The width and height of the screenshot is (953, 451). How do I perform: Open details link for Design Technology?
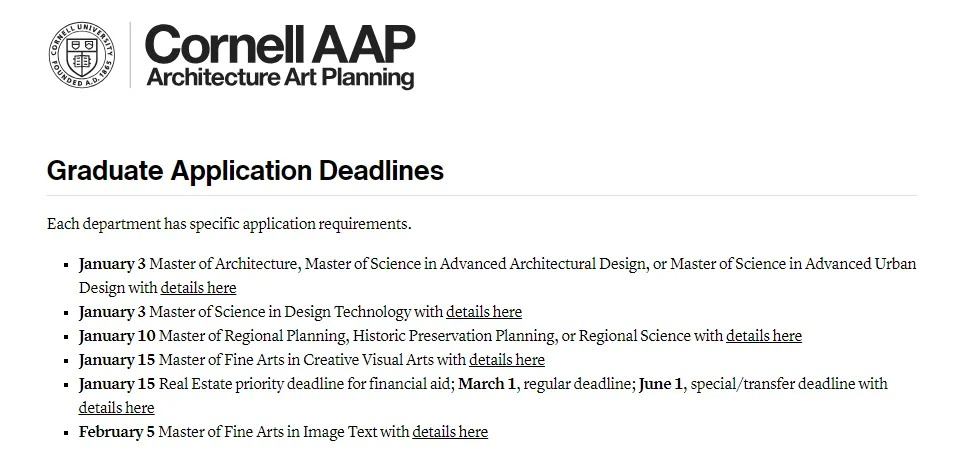point(484,312)
